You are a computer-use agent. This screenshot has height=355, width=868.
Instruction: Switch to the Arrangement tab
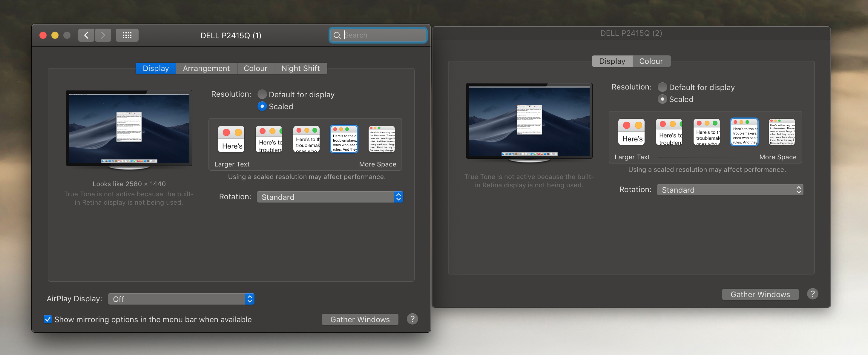[x=206, y=68]
